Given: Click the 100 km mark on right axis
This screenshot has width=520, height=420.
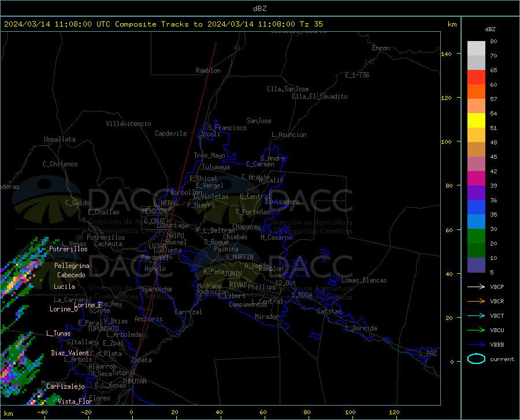Looking at the screenshot, I should click(447, 142).
